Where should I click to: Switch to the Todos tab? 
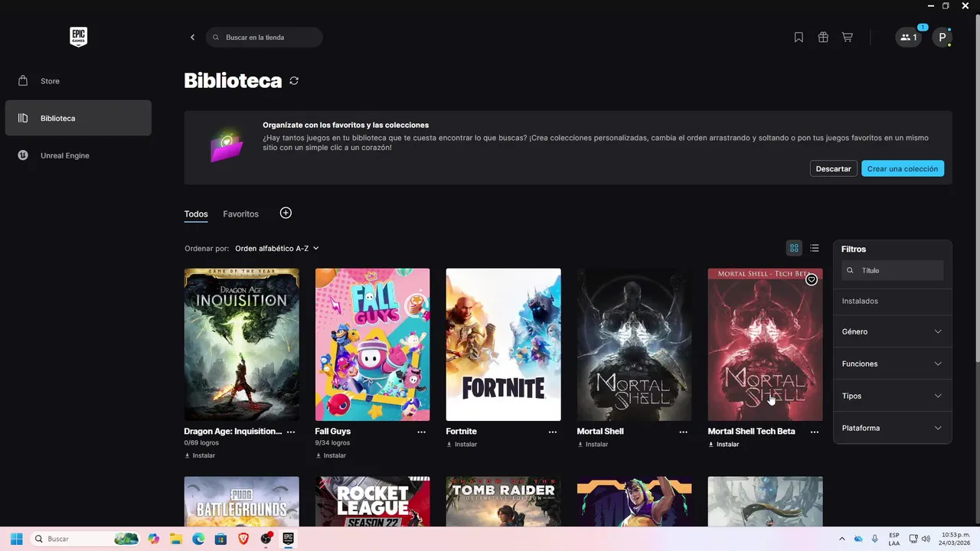point(196,214)
